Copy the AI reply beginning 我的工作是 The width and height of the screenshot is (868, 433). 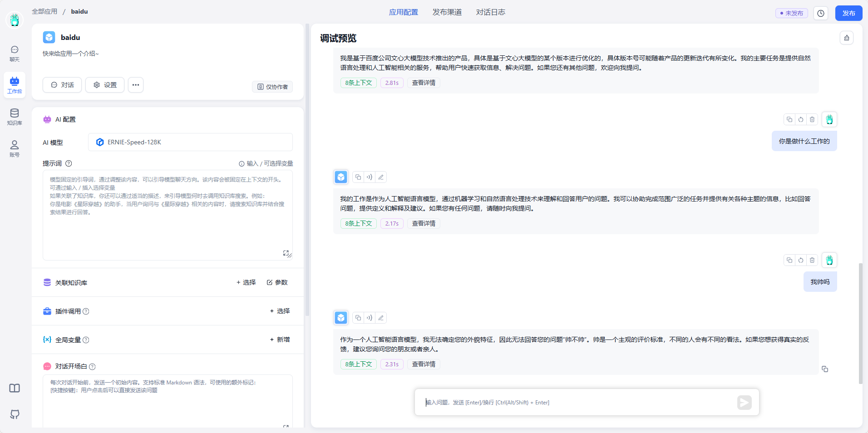[x=358, y=177]
